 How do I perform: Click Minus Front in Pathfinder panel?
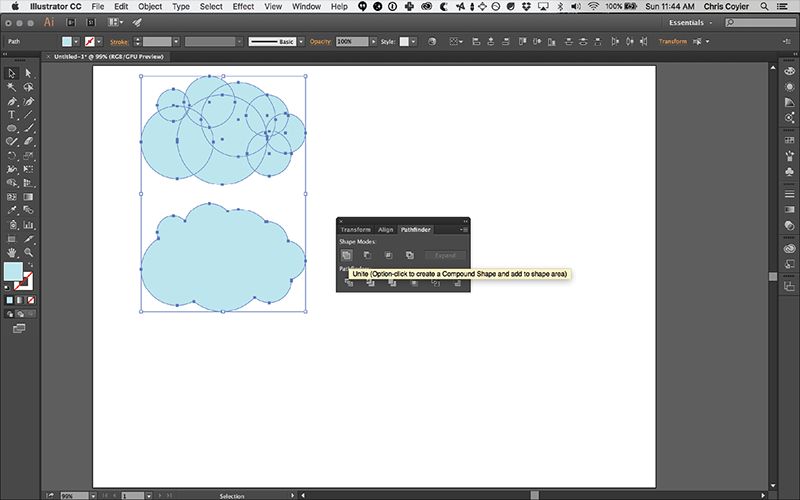367,255
